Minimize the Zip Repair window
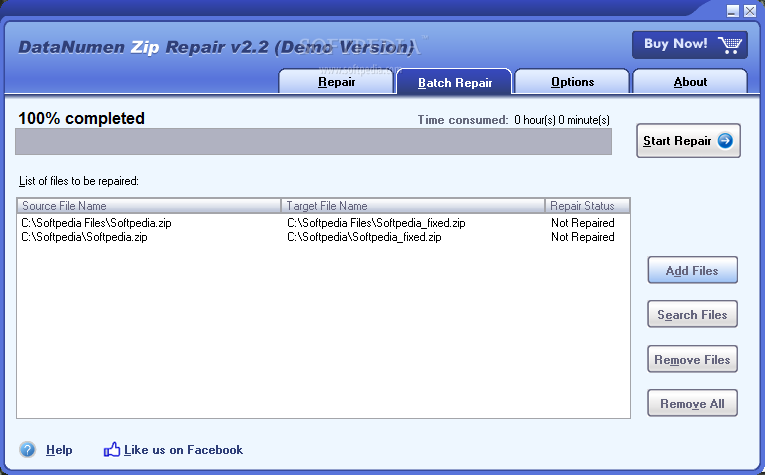The height and width of the screenshot is (475, 765). [x=732, y=11]
